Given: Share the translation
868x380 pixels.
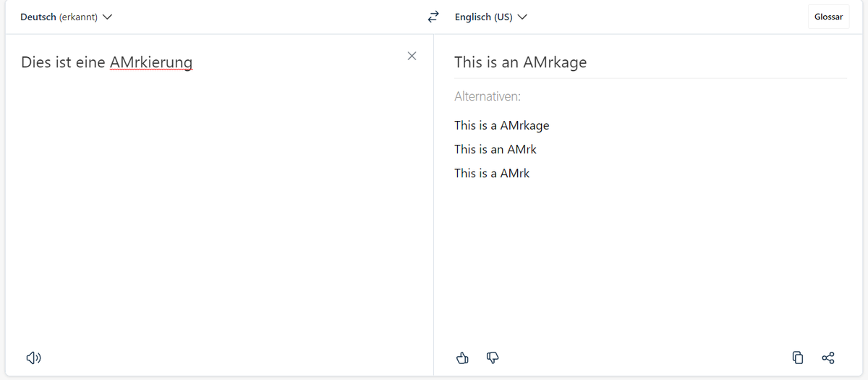Looking at the screenshot, I should 828,358.
